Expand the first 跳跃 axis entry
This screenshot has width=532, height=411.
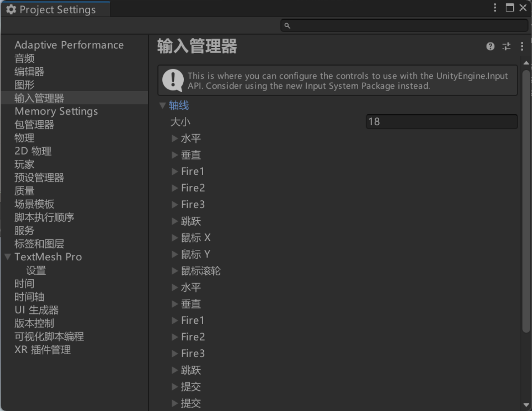point(175,221)
